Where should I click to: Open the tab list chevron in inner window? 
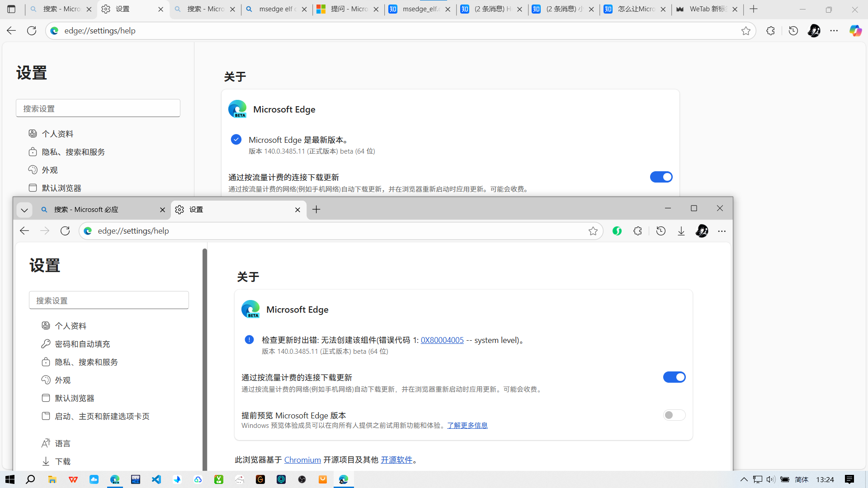point(24,210)
